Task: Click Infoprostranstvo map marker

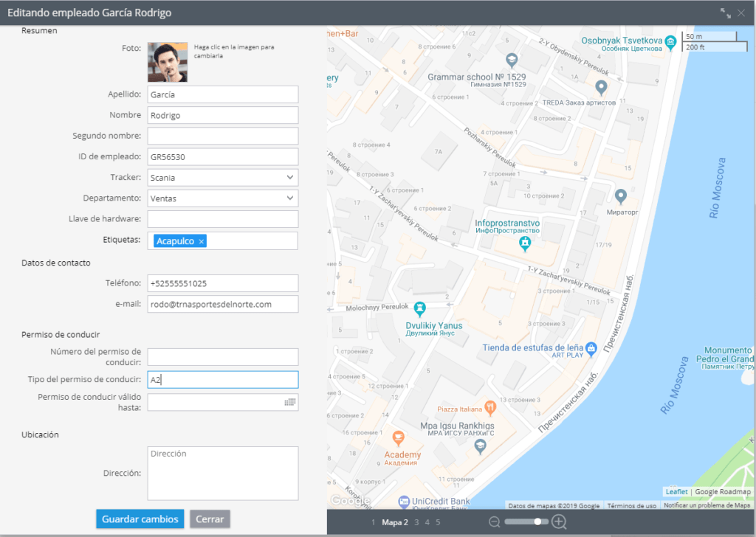Action: pos(525,243)
